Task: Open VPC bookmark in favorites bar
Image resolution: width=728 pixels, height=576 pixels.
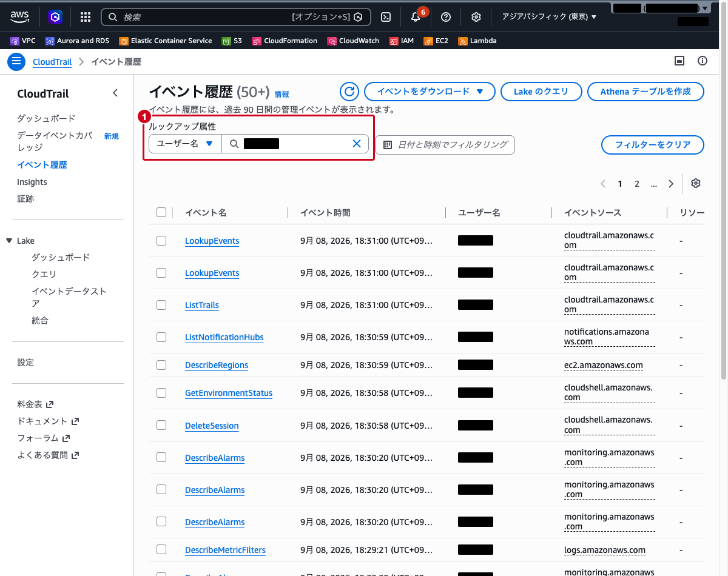Action: tap(23, 41)
